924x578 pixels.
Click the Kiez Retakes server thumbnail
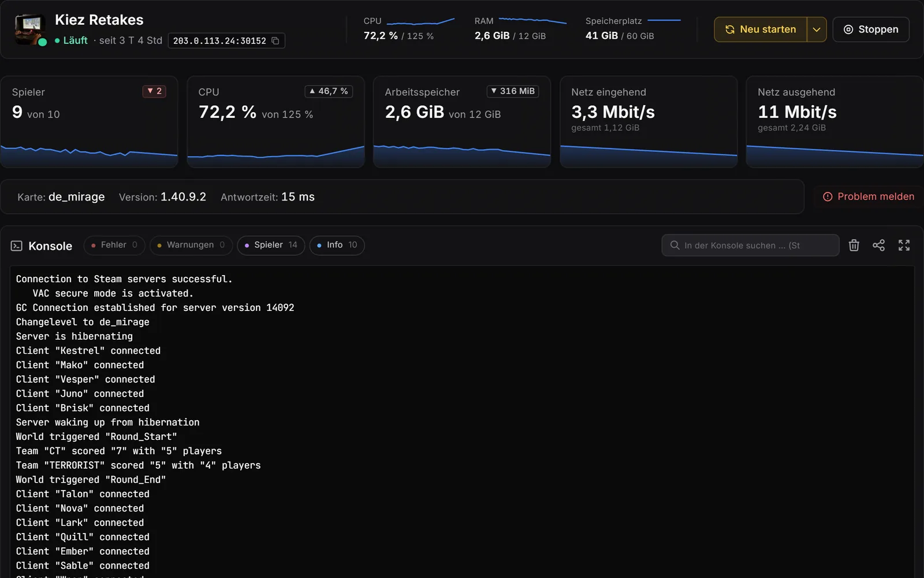[30, 29]
